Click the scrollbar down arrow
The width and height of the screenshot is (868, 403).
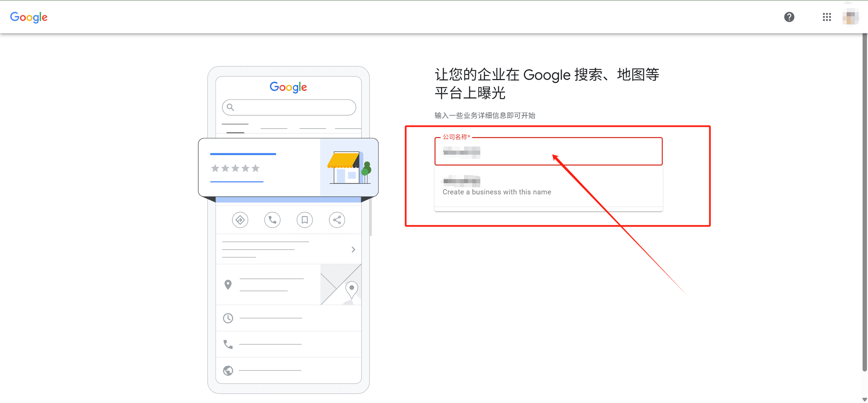click(865, 399)
